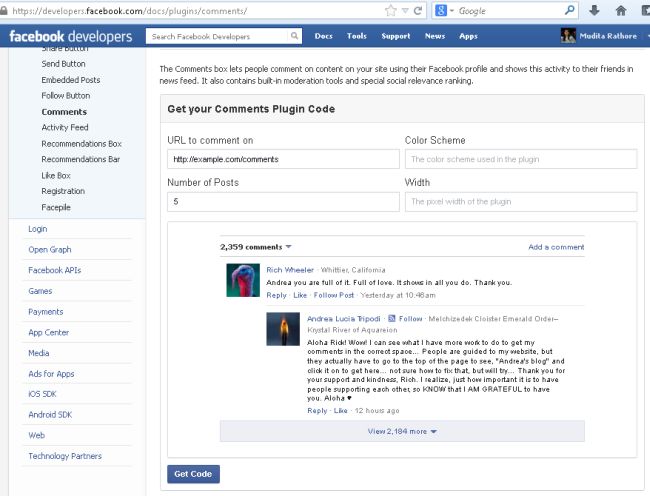
Task: Click the Get Code button
Action: coord(193,474)
